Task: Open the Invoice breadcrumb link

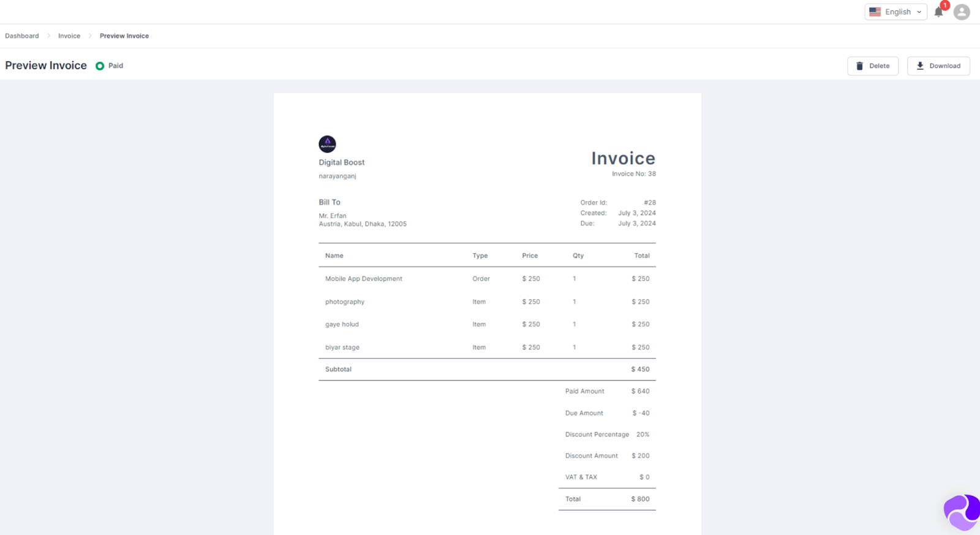Action: [x=69, y=36]
